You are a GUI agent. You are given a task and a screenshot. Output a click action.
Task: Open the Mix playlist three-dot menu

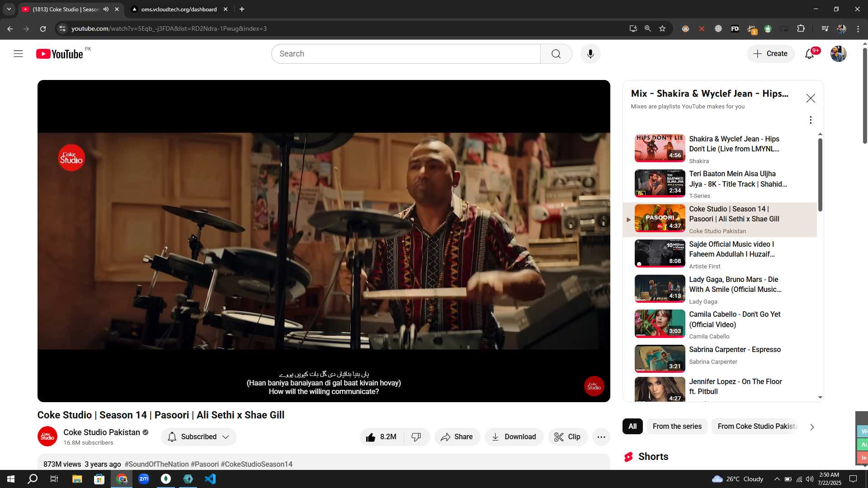pyautogui.click(x=811, y=120)
